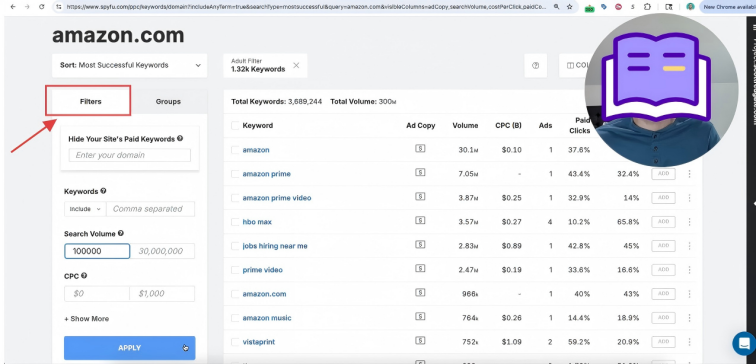Open the three-dot menu for amazon prime row
The width and height of the screenshot is (756, 364).
pos(689,174)
